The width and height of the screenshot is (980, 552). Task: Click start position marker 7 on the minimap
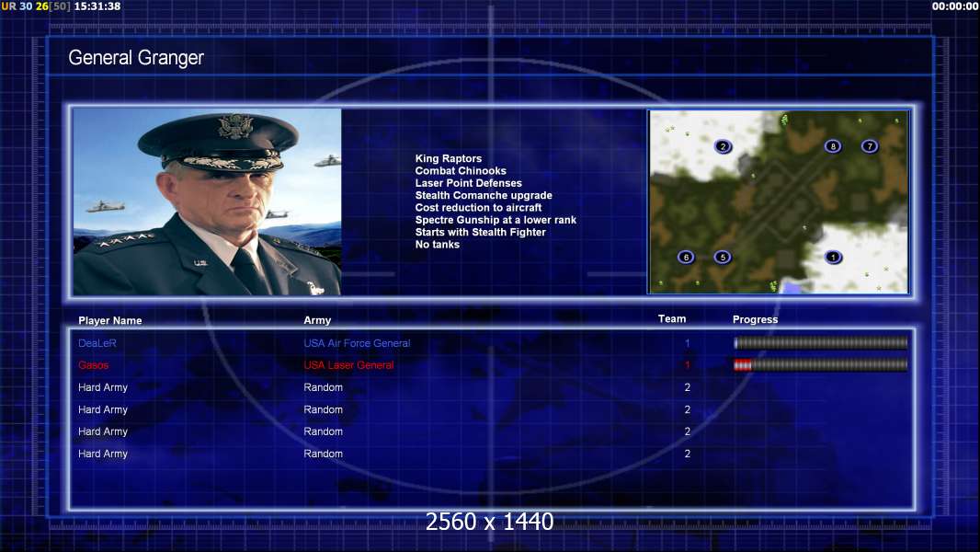point(870,146)
